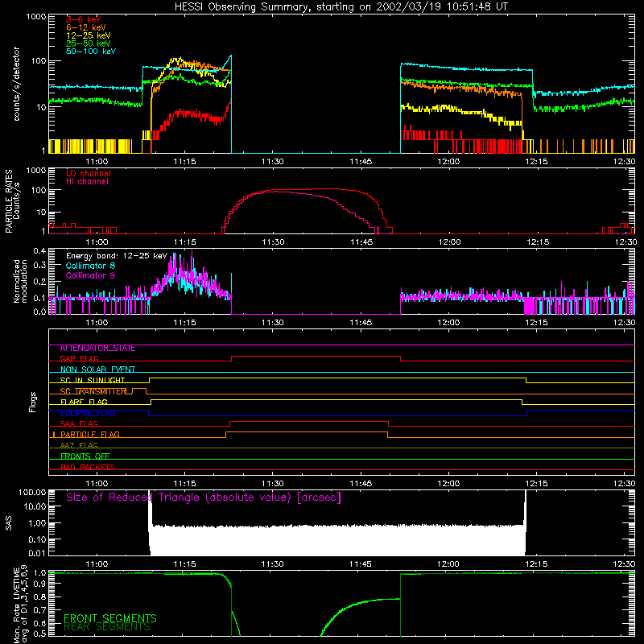
Task: Click the HESSI Observing Summary title text
Action: pyautogui.click(x=341, y=7)
